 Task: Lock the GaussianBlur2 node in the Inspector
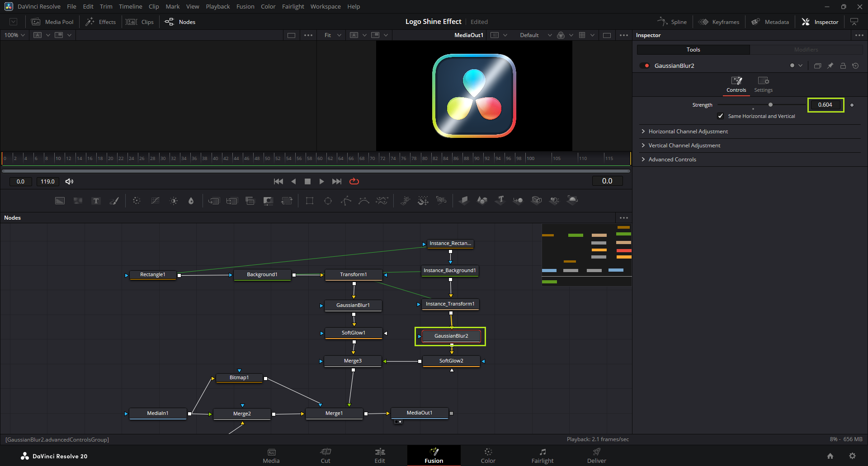pyautogui.click(x=843, y=66)
